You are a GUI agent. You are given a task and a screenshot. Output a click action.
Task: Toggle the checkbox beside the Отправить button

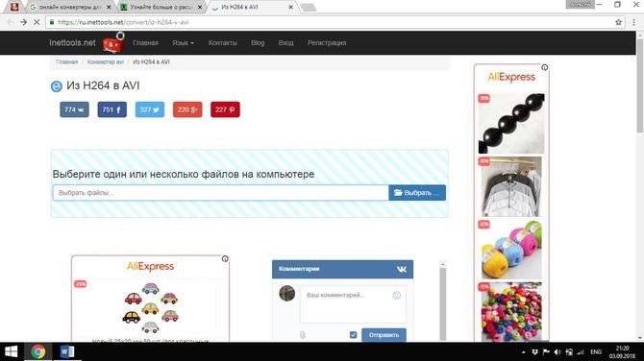(x=353, y=335)
